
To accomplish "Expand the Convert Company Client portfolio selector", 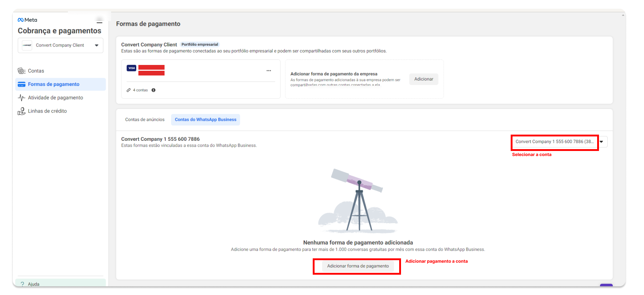I will 60,45.
